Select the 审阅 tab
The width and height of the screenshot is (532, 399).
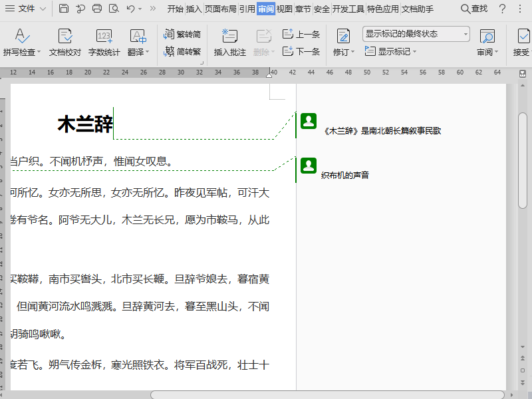pyautogui.click(x=266, y=9)
